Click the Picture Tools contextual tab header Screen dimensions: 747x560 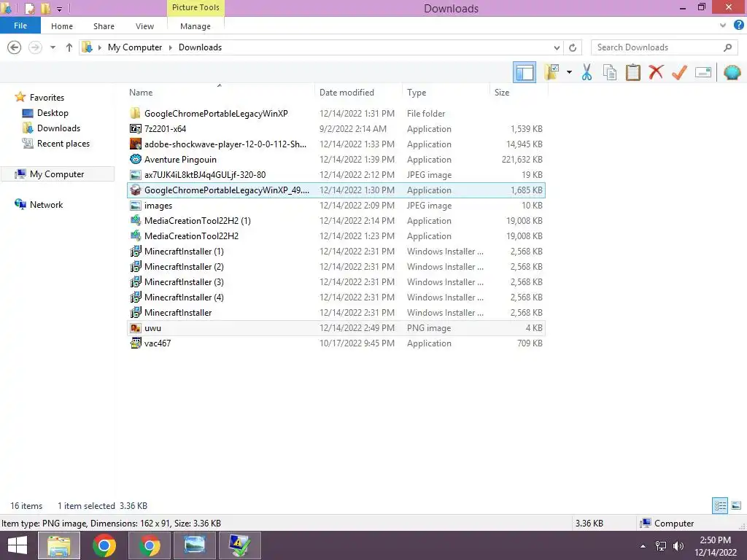pos(196,7)
